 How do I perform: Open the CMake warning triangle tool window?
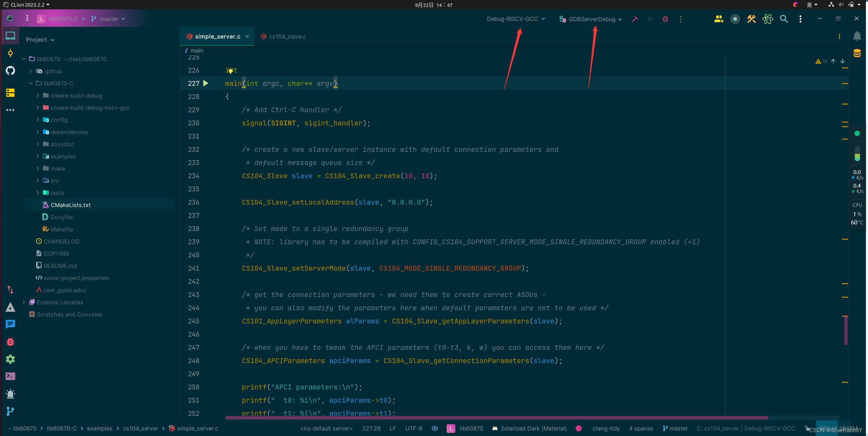10,307
